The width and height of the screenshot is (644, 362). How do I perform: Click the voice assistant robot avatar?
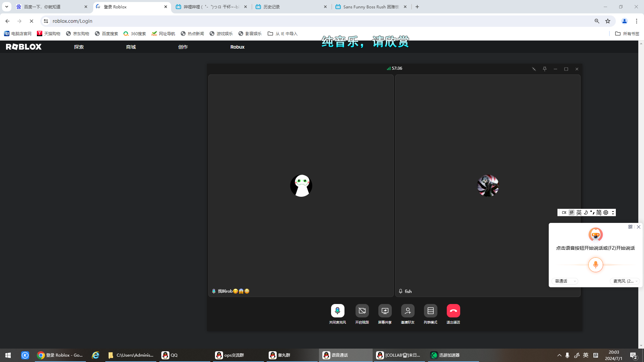[596, 235]
